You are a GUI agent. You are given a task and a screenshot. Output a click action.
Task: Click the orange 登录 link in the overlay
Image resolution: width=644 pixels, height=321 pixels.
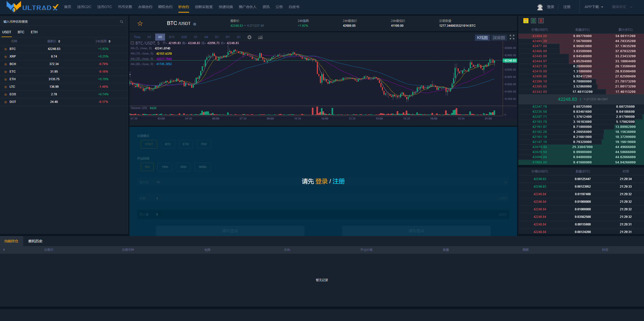click(321, 181)
